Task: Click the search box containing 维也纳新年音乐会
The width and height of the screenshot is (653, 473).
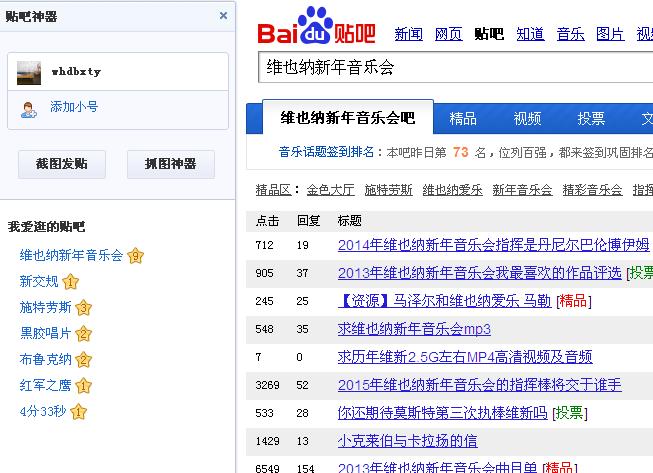Action: pos(456,67)
